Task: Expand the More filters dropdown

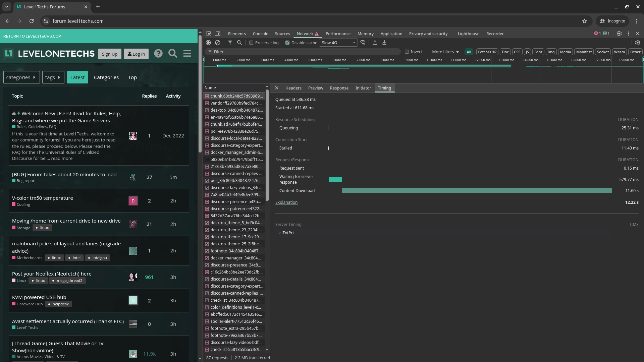Action: tap(445, 52)
